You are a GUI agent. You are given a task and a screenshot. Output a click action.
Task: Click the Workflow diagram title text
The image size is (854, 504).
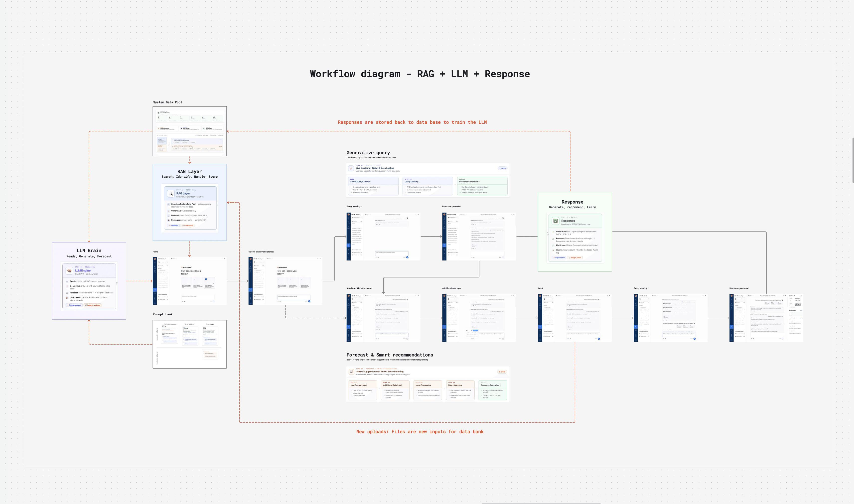pyautogui.click(x=420, y=74)
